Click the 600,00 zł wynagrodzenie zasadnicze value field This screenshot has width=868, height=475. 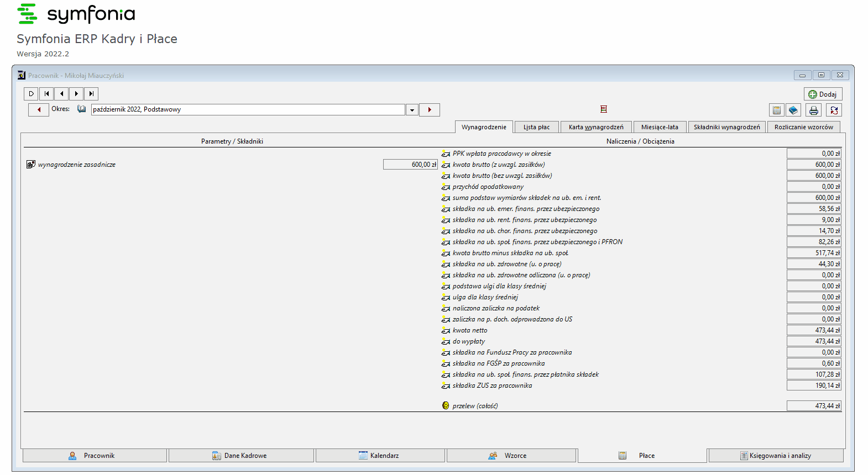click(410, 165)
